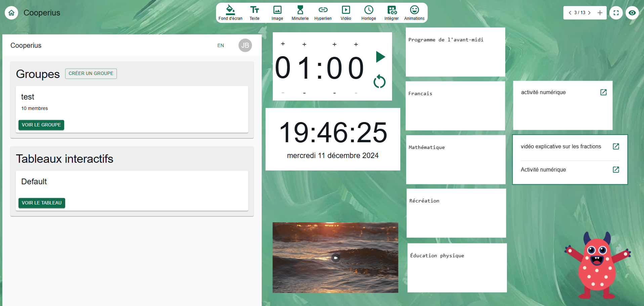
Task: Click the CRÉER UN GROUPE button
Action: pyautogui.click(x=91, y=73)
